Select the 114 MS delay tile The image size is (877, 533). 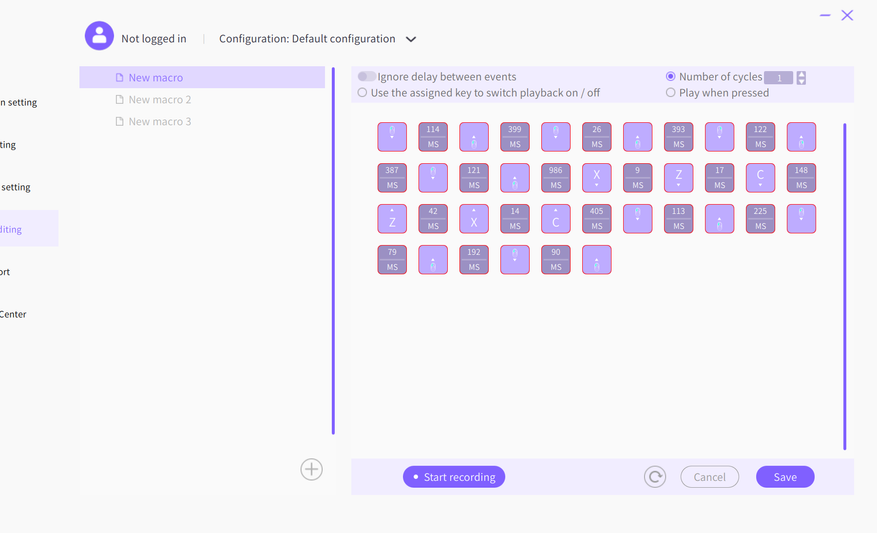pyautogui.click(x=433, y=136)
